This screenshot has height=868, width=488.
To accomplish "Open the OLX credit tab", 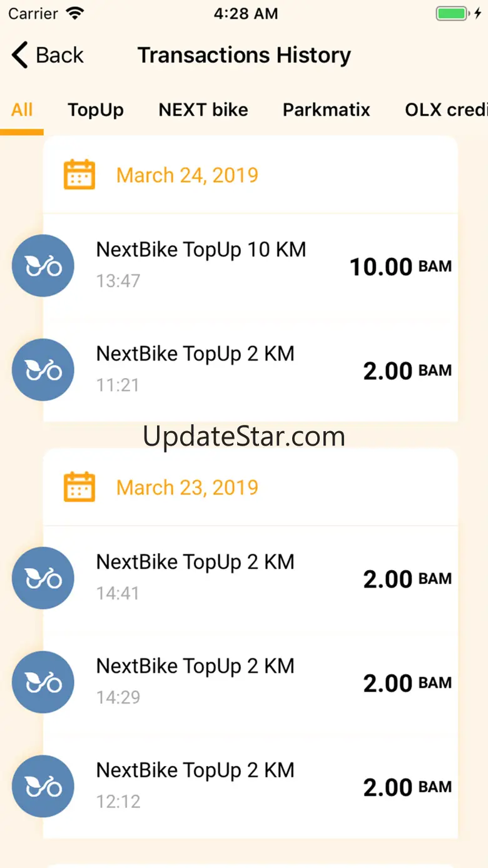I will coord(446,110).
